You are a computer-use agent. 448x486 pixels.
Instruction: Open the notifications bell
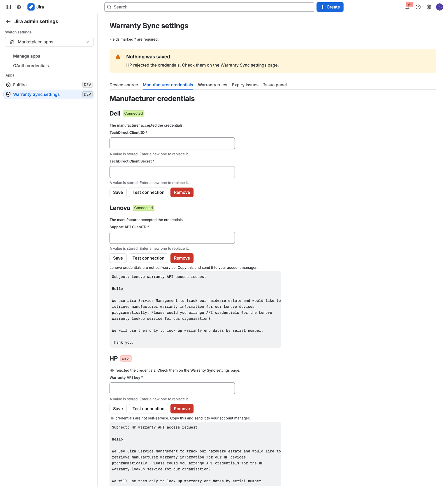[x=407, y=7]
